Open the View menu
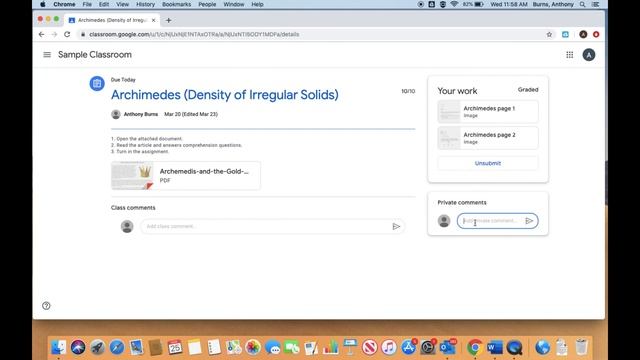The width and height of the screenshot is (640, 360). 122,4
